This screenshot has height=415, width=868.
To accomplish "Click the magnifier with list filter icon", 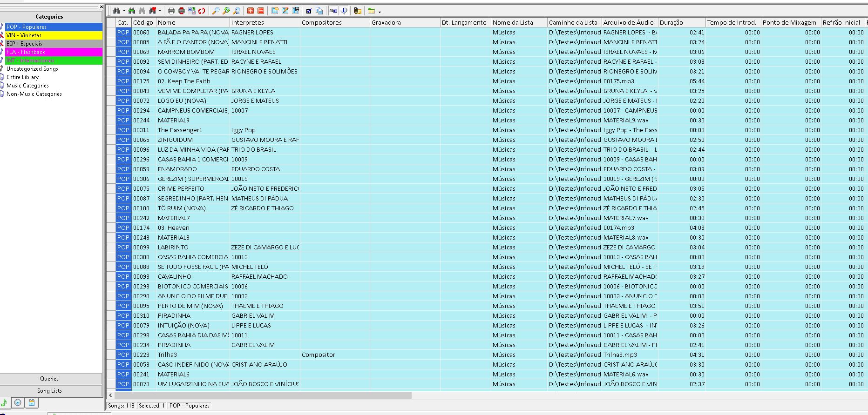I will (x=237, y=11).
